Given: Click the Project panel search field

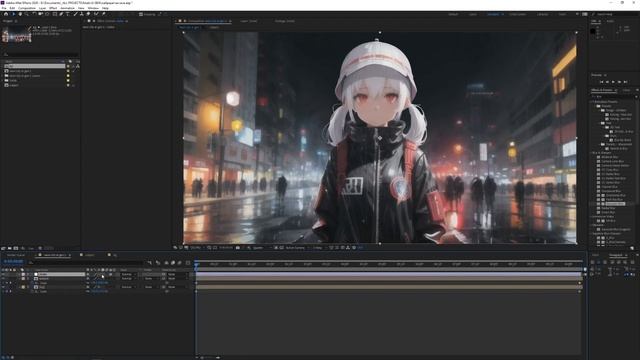Looking at the screenshot, I should click(x=40, y=54).
